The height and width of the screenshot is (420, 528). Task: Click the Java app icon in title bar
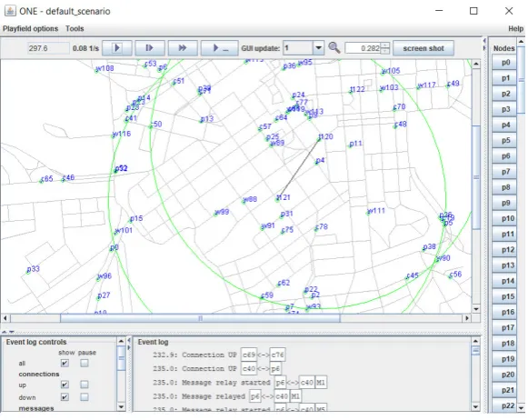(10, 11)
